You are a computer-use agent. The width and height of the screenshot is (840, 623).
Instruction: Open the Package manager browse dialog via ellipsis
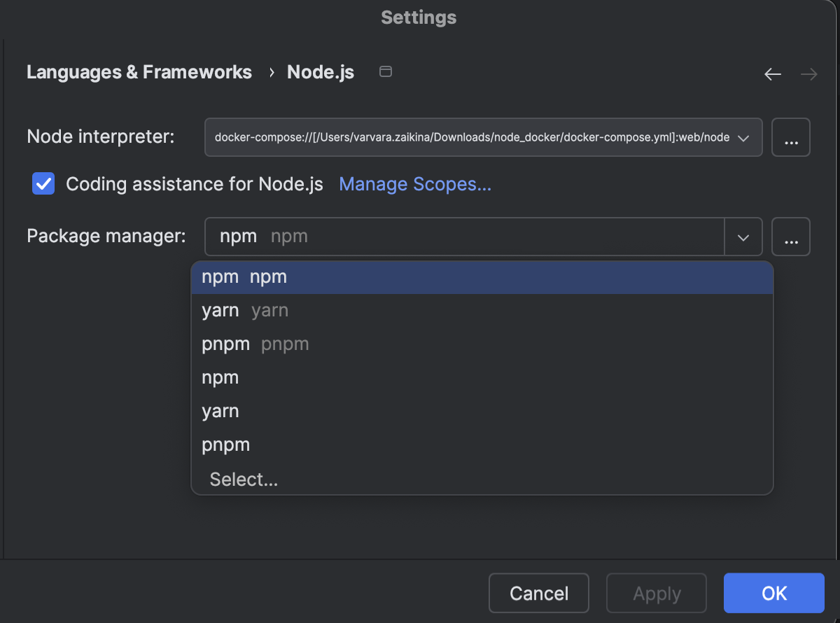click(790, 237)
